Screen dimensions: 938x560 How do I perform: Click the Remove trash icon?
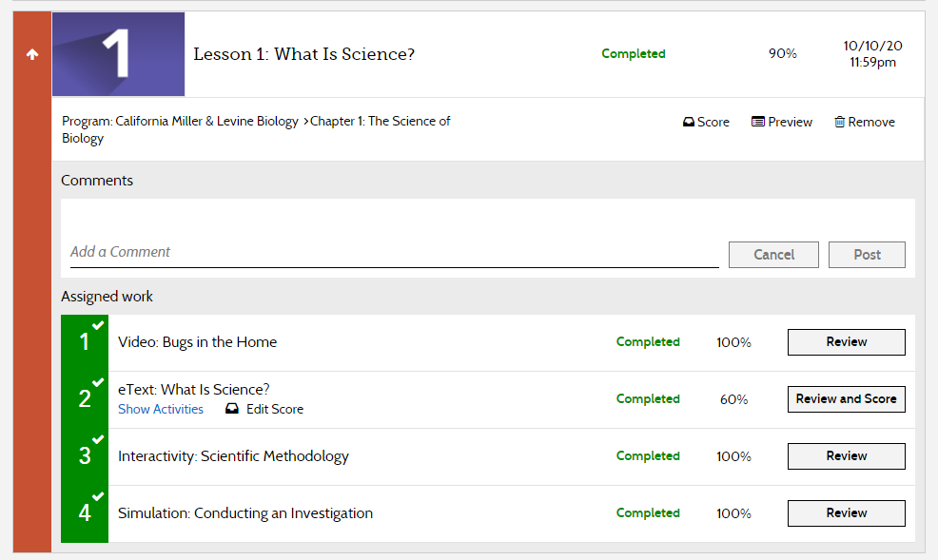(840, 123)
